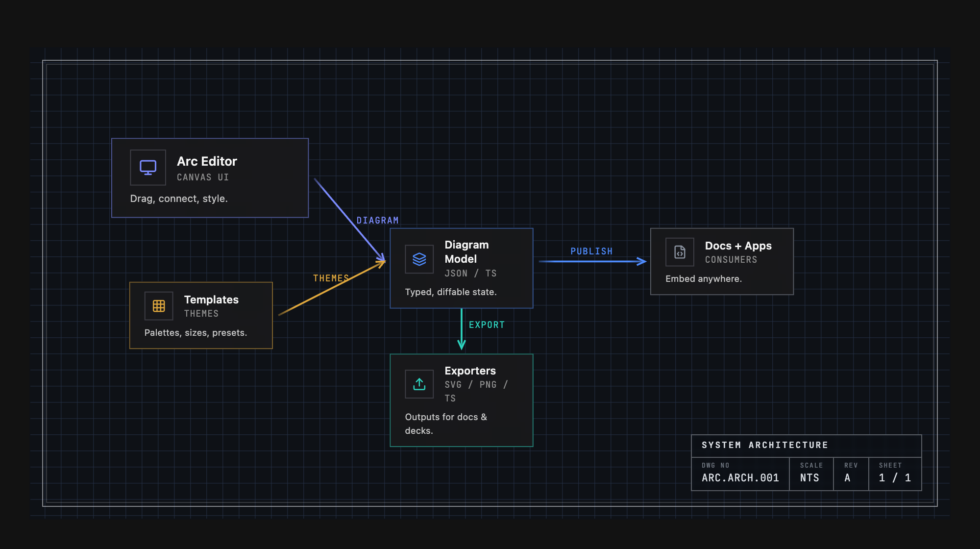Click 'Typed, diffable state.' description

pos(451,292)
